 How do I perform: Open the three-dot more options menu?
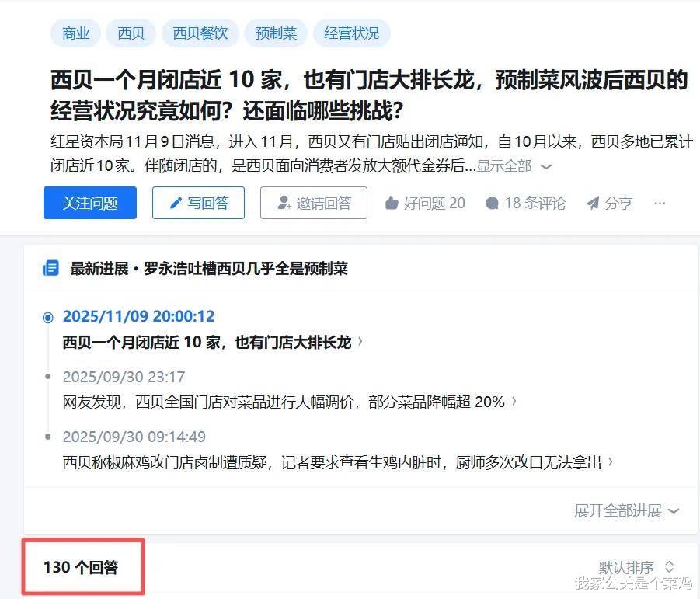pyautogui.click(x=660, y=203)
